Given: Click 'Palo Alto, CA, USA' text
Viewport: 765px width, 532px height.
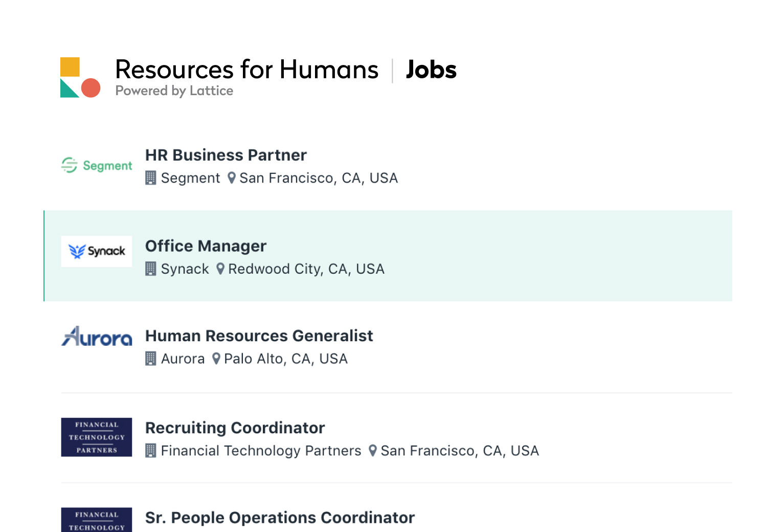Looking at the screenshot, I should pyautogui.click(x=286, y=359).
